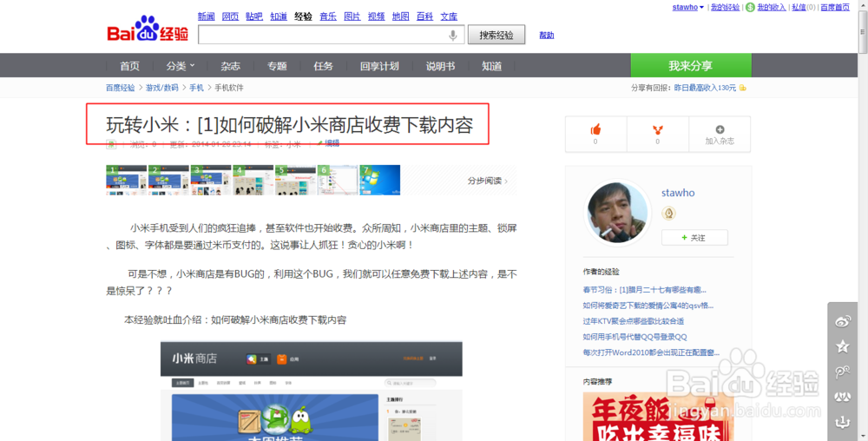Screen dimensions: 868x441
Task: Click the 视频 link above search box
Action: pyautogui.click(x=377, y=16)
